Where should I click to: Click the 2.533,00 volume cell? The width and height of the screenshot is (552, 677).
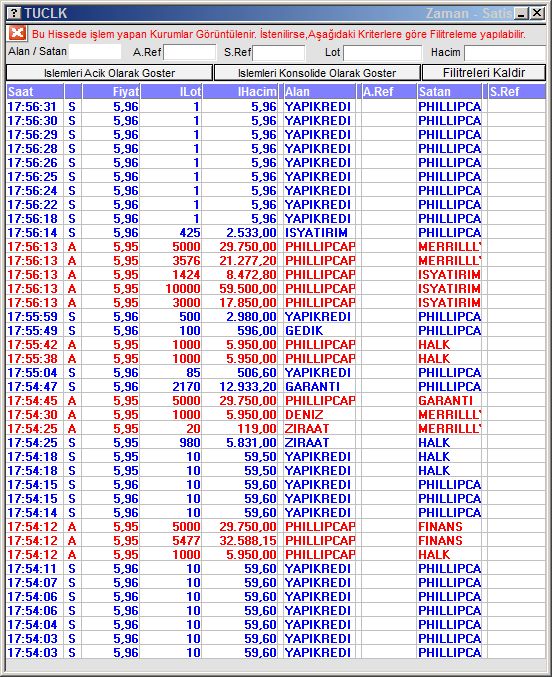(251, 233)
